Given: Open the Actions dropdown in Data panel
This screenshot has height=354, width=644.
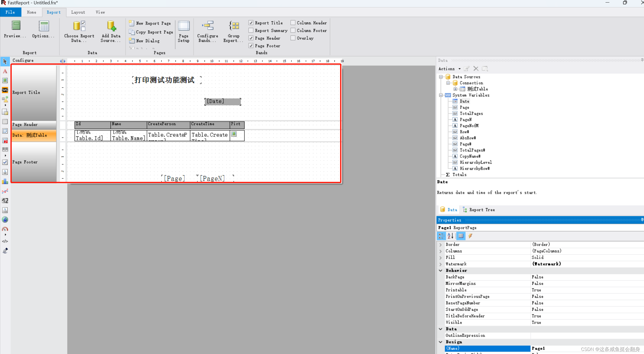Looking at the screenshot, I should tap(449, 69).
